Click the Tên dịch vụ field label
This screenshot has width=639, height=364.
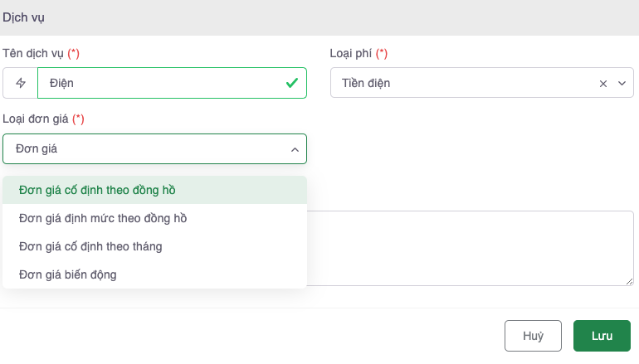click(x=34, y=53)
